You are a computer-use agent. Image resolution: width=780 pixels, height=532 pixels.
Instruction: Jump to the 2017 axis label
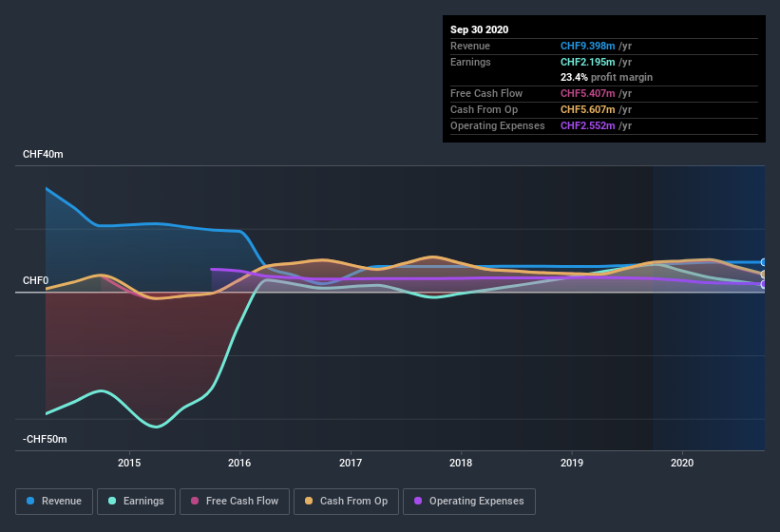tap(351, 463)
